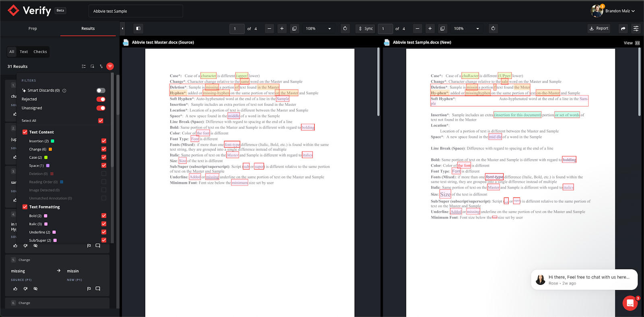The width and height of the screenshot is (644, 317).
Task: Switch to the Prep tab
Action: [33, 29]
